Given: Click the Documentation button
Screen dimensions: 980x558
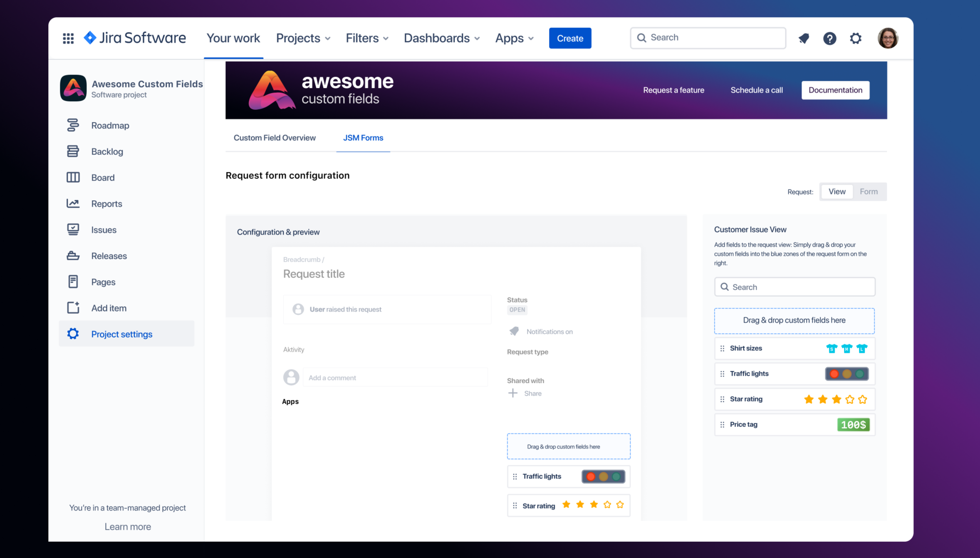Looking at the screenshot, I should click(835, 90).
